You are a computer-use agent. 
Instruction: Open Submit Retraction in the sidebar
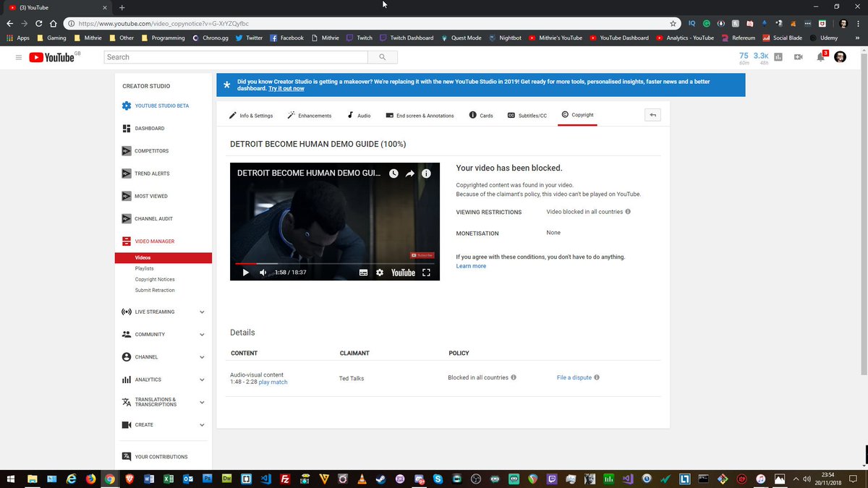155,290
